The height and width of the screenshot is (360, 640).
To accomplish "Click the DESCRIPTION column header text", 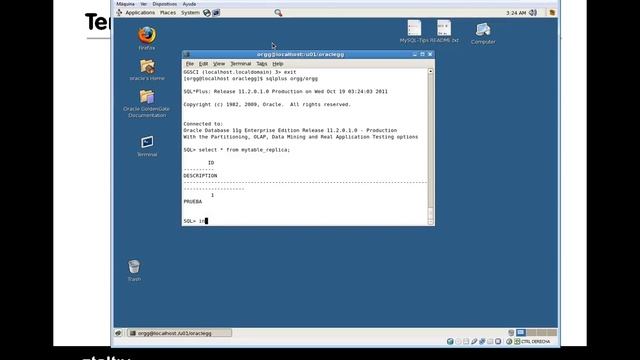I will tap(200, 176).
